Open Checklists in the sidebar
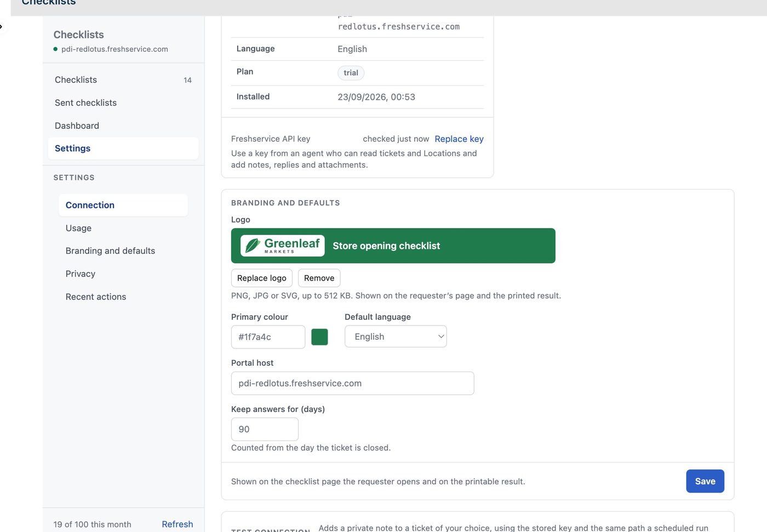767x532 pixels. pos(123,80)
